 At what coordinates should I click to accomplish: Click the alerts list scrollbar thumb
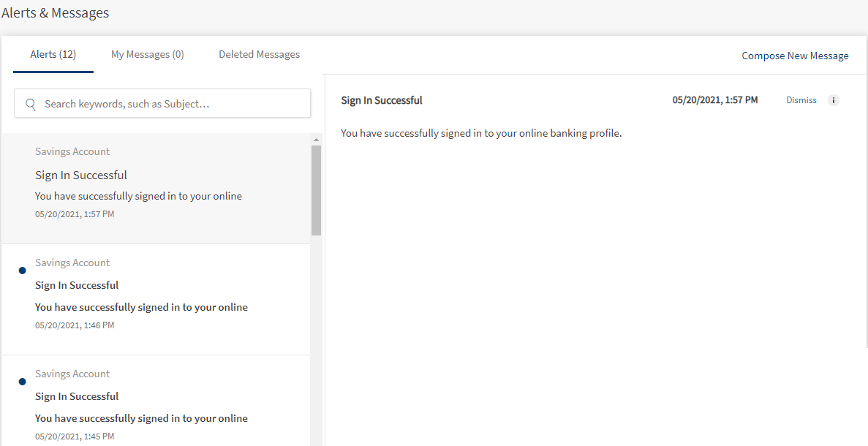point(316,189)
